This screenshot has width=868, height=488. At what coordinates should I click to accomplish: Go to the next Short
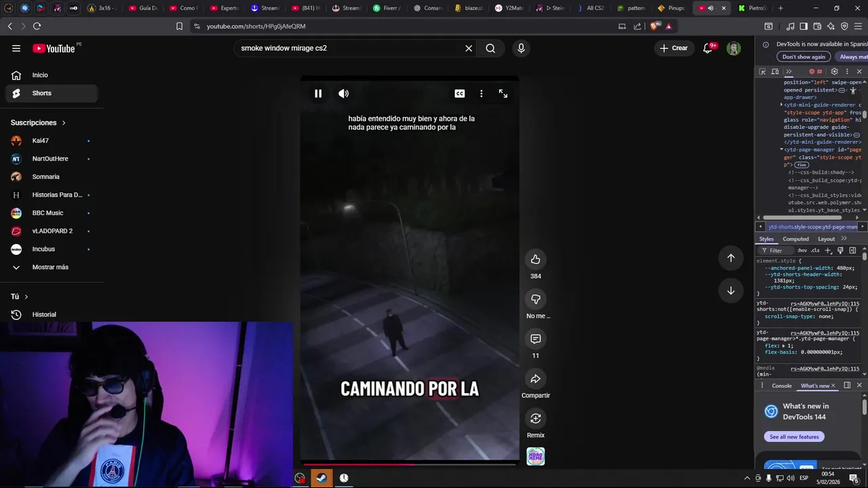click(x=731, y=291)
